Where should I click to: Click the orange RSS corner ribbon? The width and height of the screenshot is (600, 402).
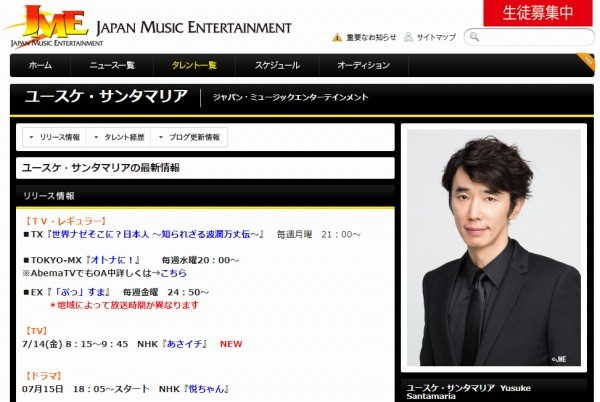point(587,62)
